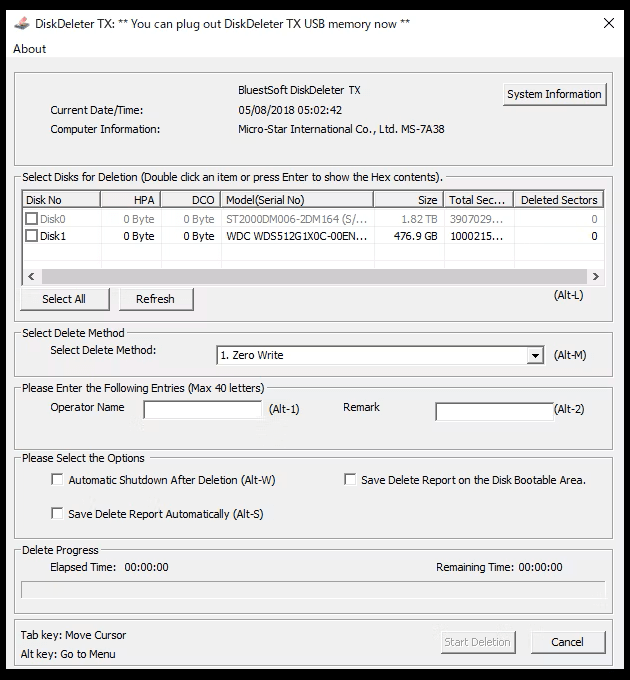Screen dimensions: 630x680
Task: Click the DiskDeleter app icon in title bar
Action: click(20, 23)
